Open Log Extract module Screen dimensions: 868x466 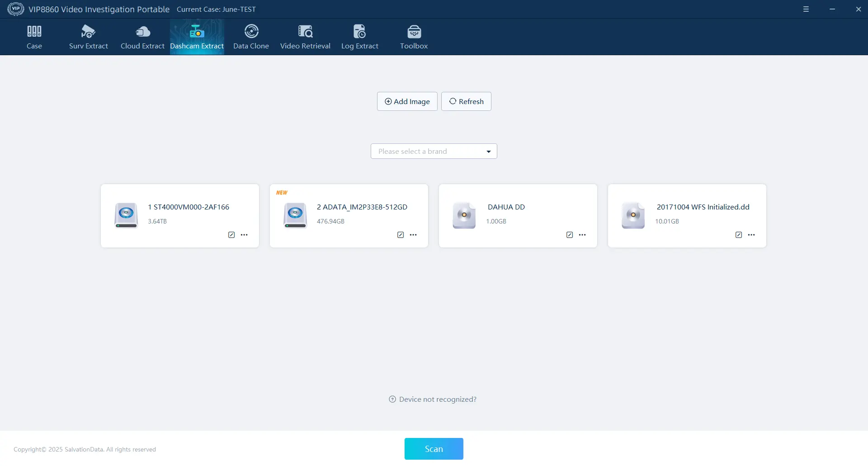(x=359, y=37)
